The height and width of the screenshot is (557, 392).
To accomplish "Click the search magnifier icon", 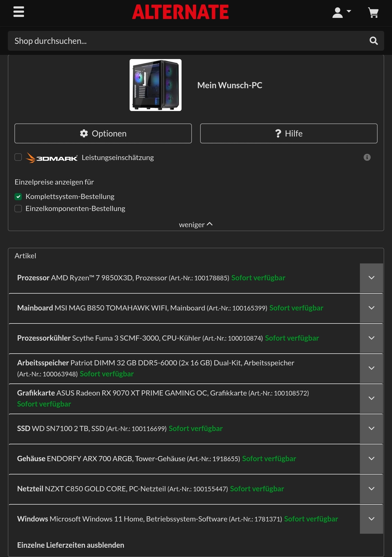I will (374, 41).
